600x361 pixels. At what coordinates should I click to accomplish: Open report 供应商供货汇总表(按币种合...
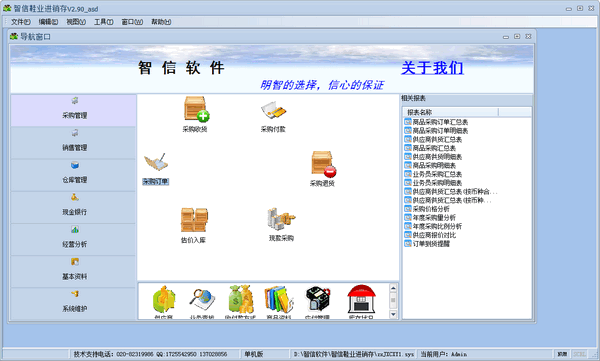click(x=451, y=192)
